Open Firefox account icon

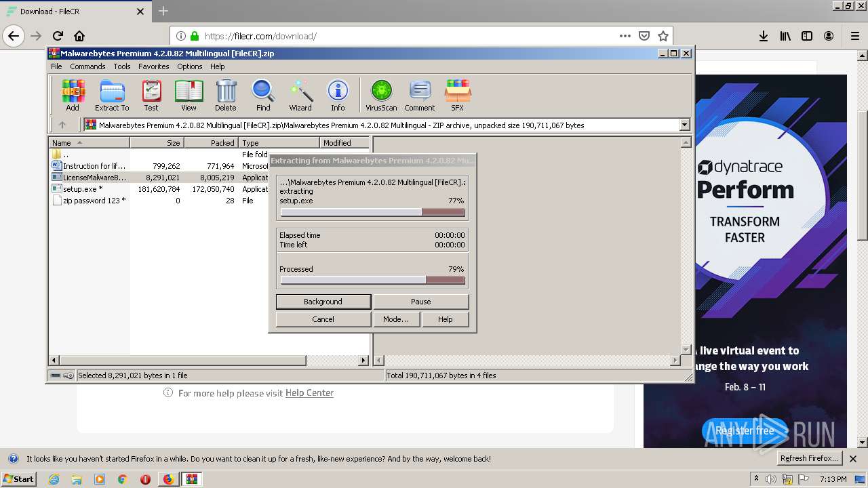click(829, 36)
